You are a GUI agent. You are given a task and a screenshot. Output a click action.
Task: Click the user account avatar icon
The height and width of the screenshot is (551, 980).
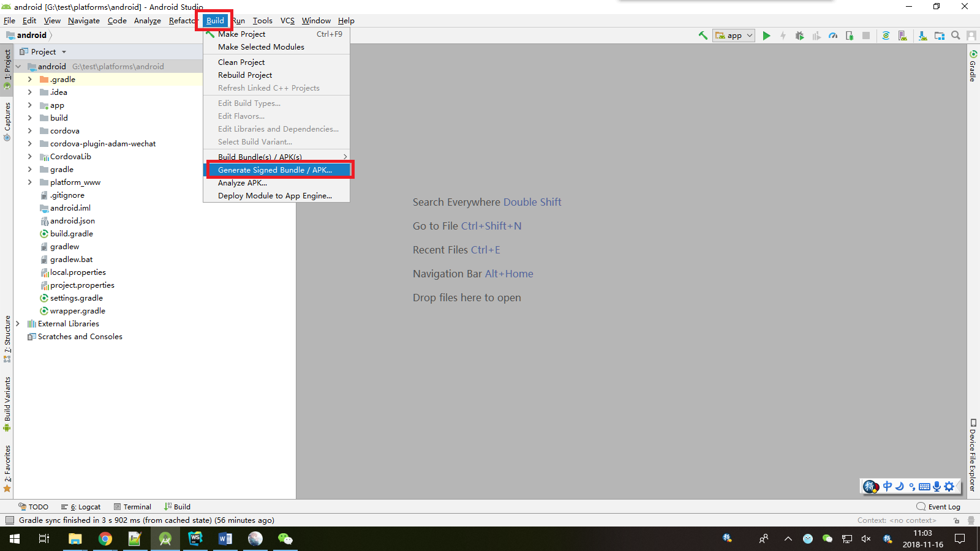click(x=971, y=36)
